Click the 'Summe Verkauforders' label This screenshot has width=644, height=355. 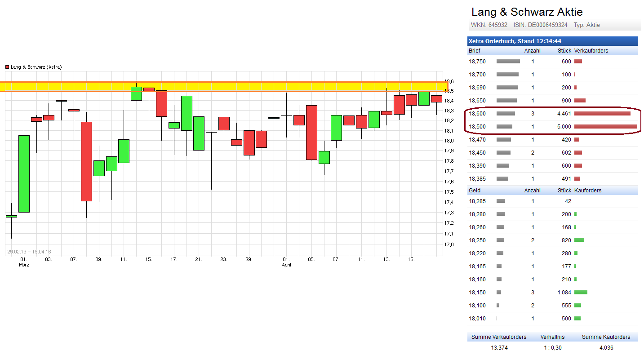point(499,337)
